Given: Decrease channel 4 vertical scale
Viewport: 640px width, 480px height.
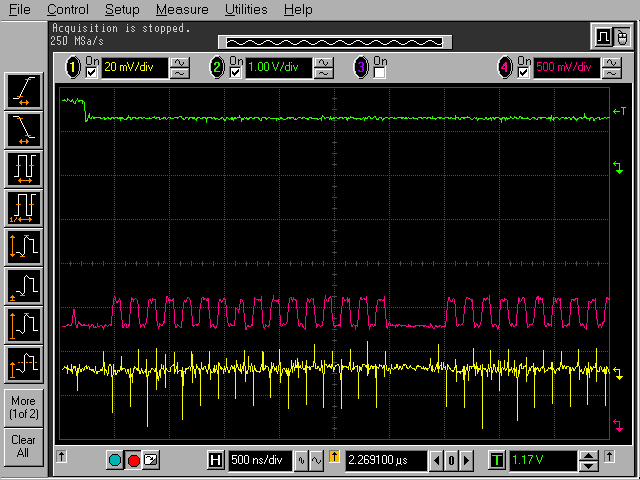Looking at the screenshot, I should click(611, 73).
